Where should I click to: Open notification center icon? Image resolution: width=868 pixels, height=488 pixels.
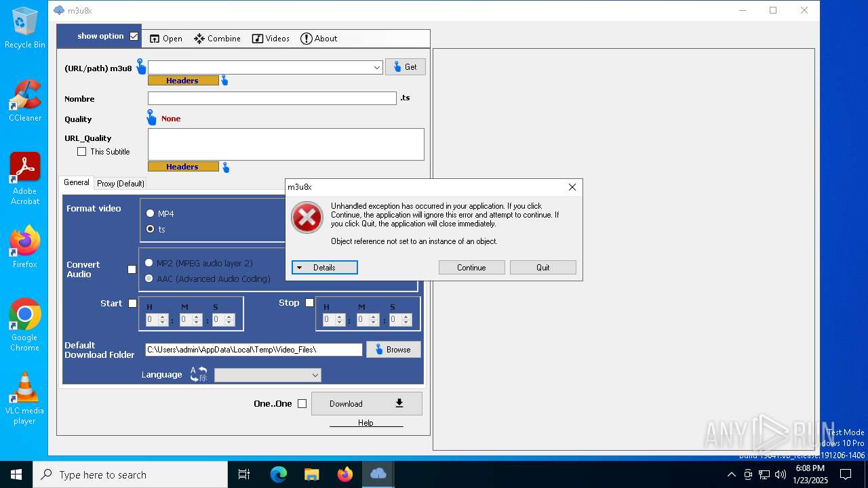tap(846, 474)
